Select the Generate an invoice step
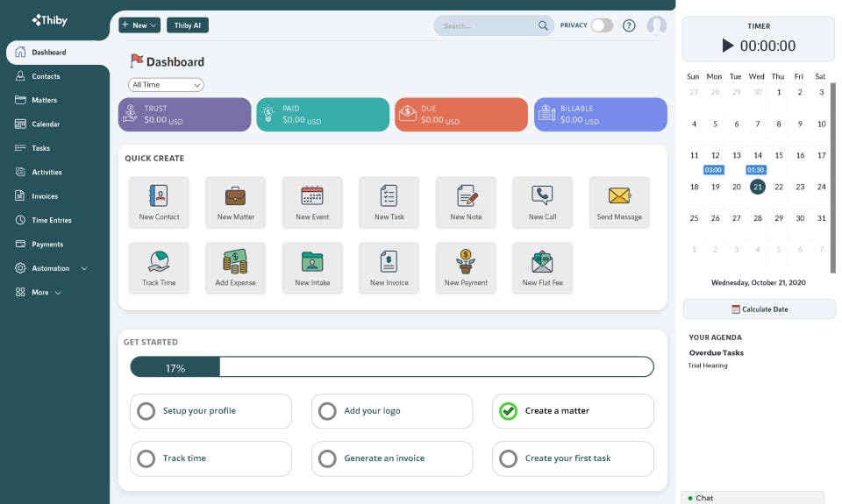 click(392, 458)
